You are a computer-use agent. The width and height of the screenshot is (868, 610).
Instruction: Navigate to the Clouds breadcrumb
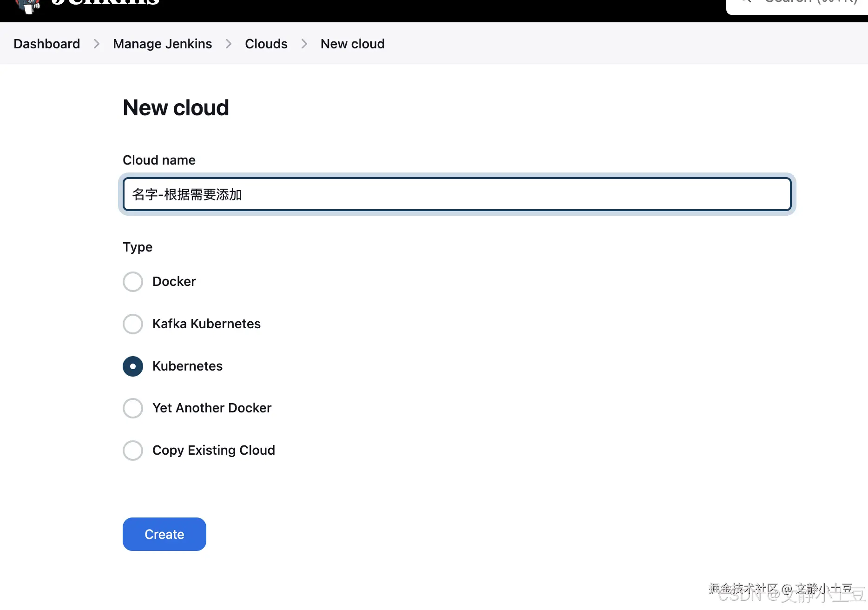266,44
